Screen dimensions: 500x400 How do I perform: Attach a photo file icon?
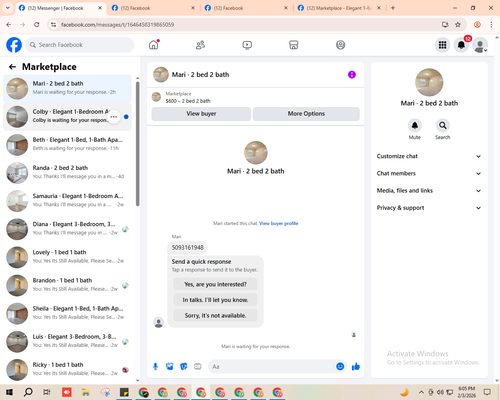click(x=170, y=367)
